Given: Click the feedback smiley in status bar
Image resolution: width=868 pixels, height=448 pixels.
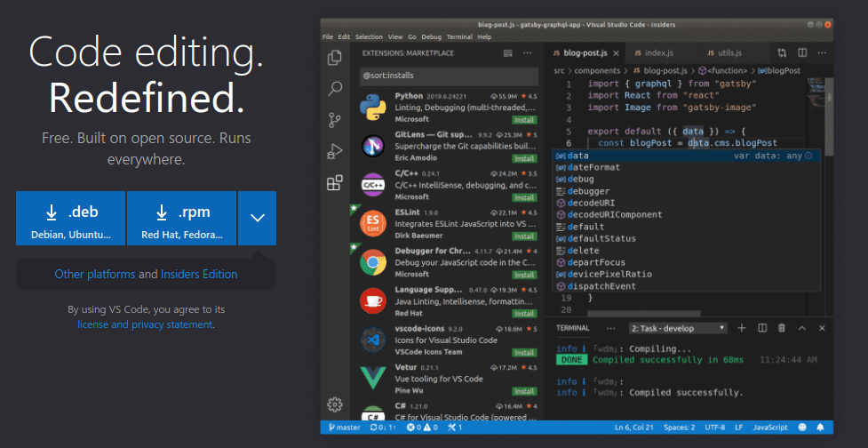Looking at the screenshot, I should tap(802, 428).
